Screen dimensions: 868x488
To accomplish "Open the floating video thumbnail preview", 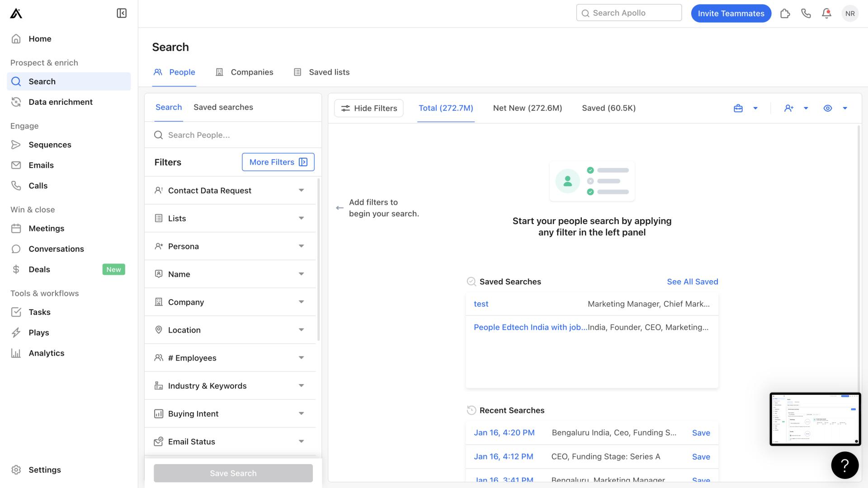I will point(815,419).
